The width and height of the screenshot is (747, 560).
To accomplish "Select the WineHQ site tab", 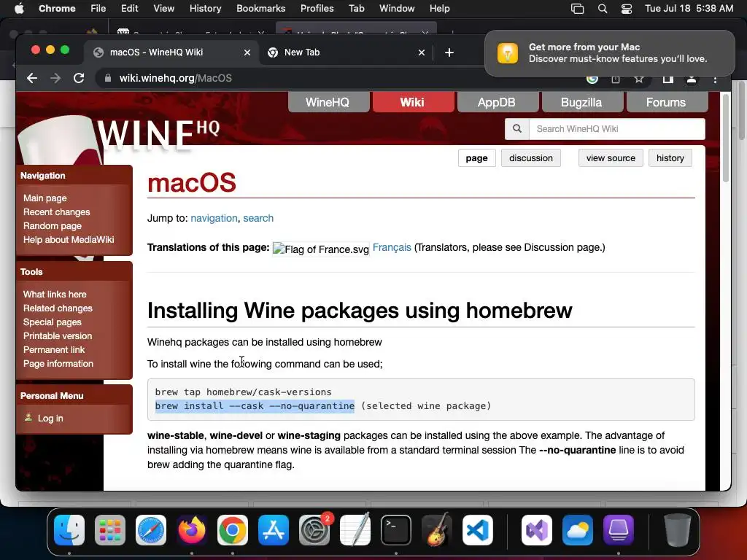I will pyautogui.click(x=328, y=102).
